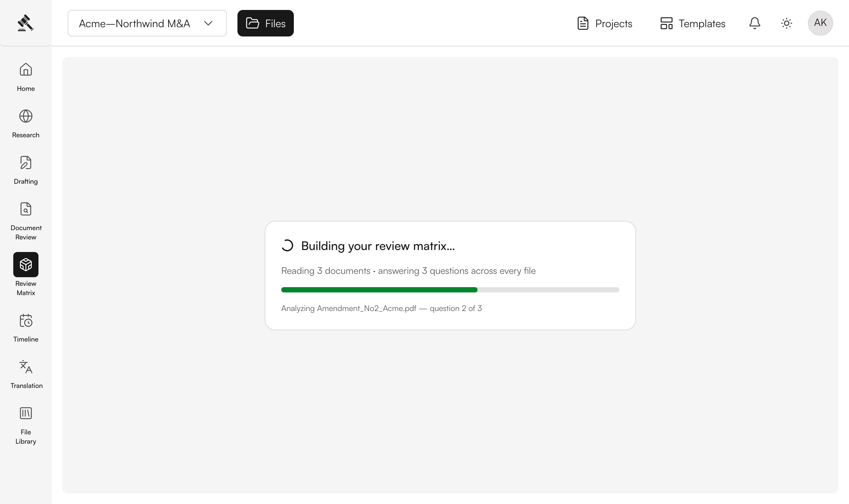849x504 pixels.
Task: Select the Drafting tool icon
Action: [x=26, y=163]
